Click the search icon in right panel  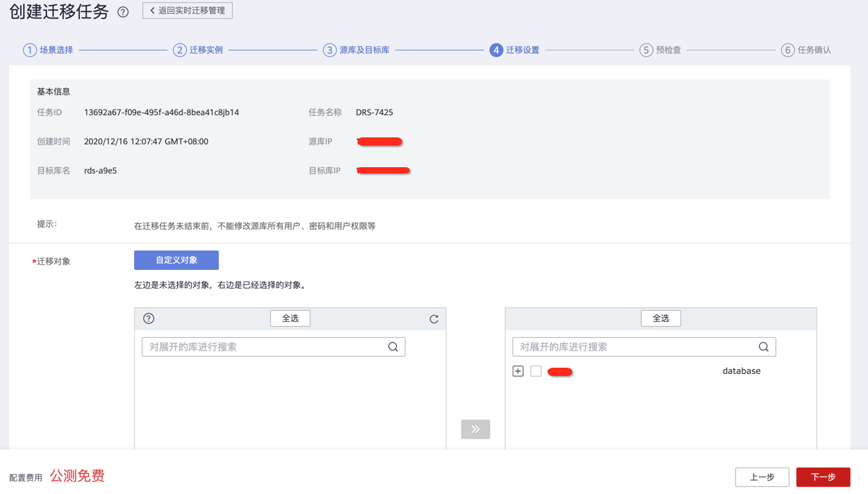point(764,347)
